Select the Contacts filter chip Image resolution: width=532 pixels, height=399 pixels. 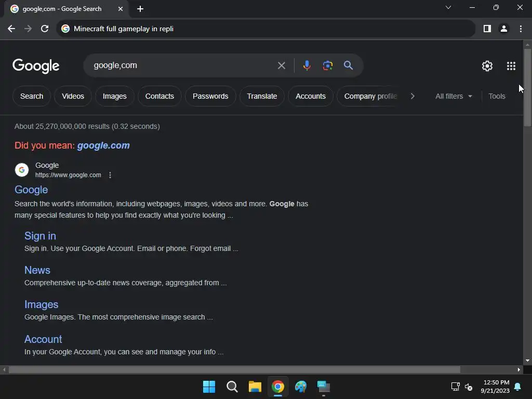(159, 96)
